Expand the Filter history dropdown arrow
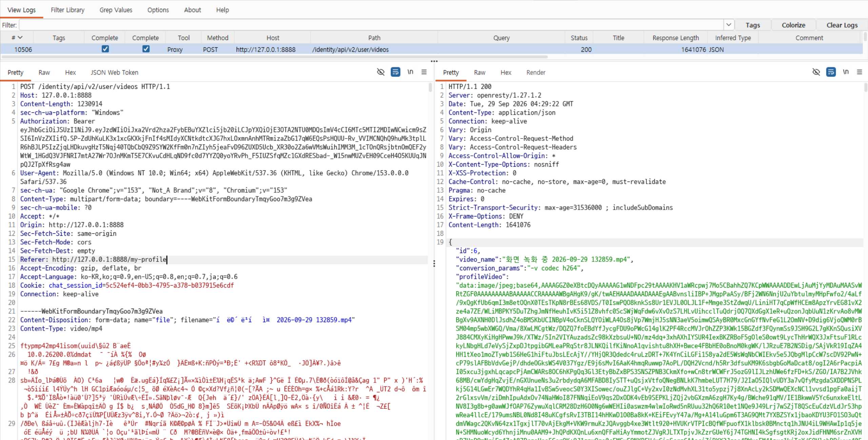This screenshot has width=868, height=440. 728,25
